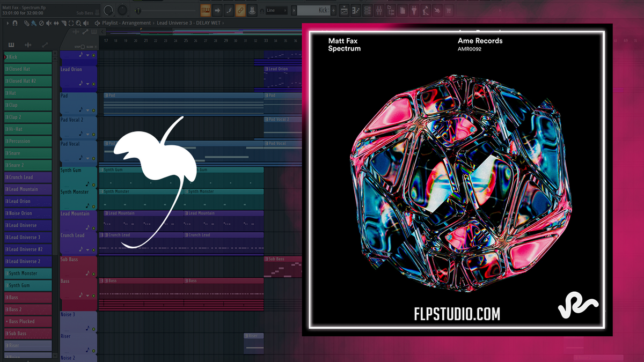Select the Delete tool in the playlist
The width and height of the screenshot is (644, 362).
pos(41,23)
